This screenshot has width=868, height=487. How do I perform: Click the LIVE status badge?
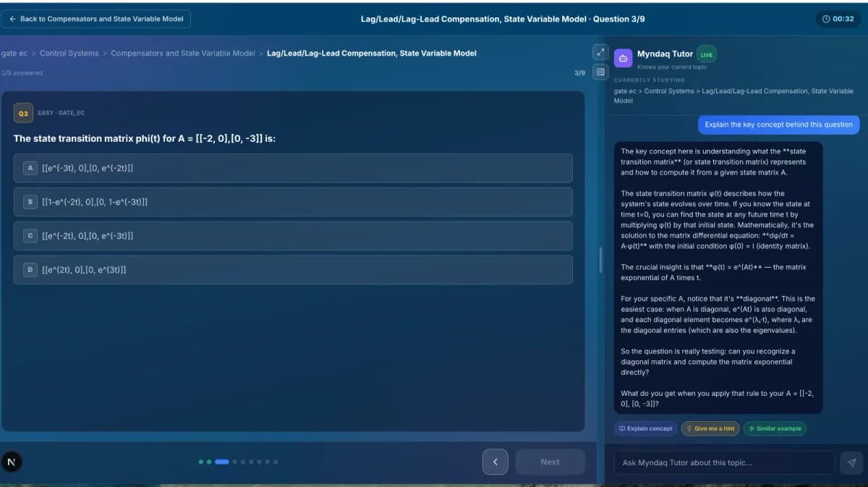[x=706, y=54]
